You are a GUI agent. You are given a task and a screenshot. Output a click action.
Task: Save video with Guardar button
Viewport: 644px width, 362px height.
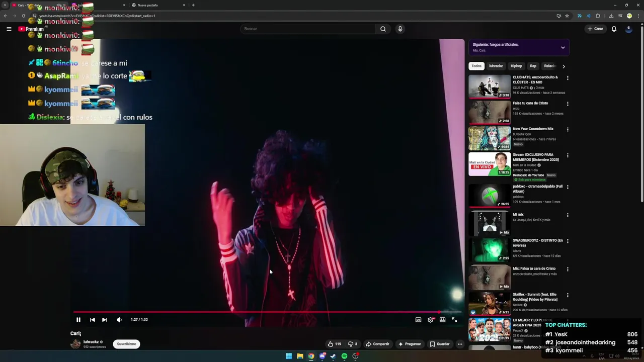[x=440, y=344]
